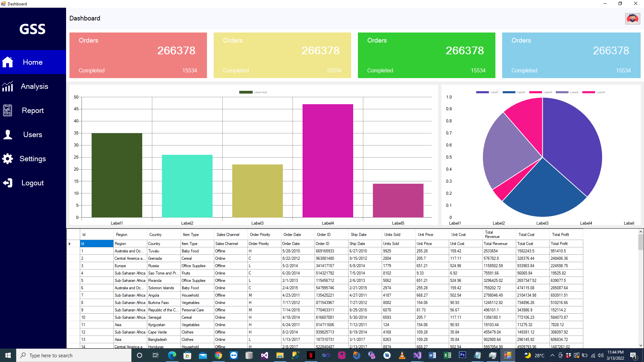Click the Analysis bar-chart icon
644x362 pixels.
[x=7, y=86]
